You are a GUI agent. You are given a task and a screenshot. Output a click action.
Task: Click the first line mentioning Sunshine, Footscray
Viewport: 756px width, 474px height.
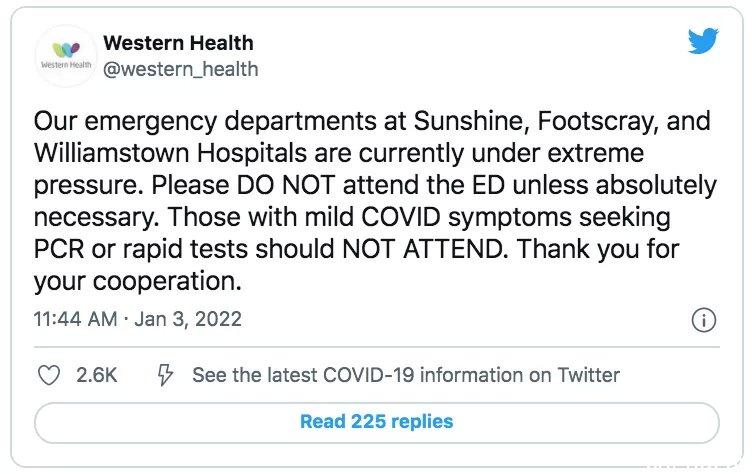coord(372,121)
